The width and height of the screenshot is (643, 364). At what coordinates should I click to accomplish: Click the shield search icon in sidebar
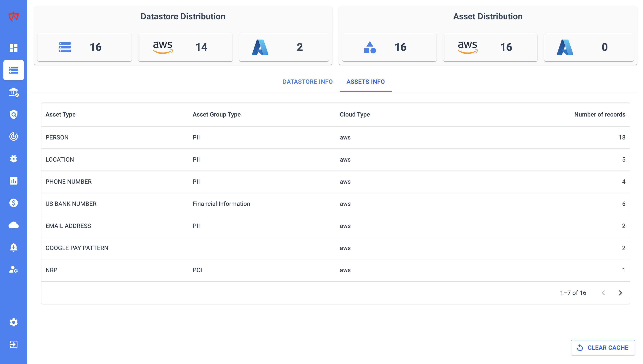point(13,114)
